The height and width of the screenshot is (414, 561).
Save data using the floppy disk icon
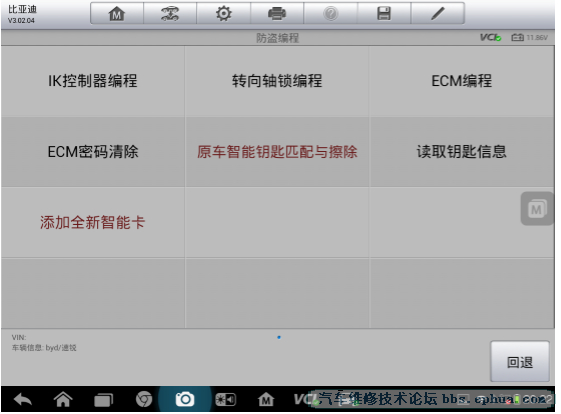coord(384,14)
